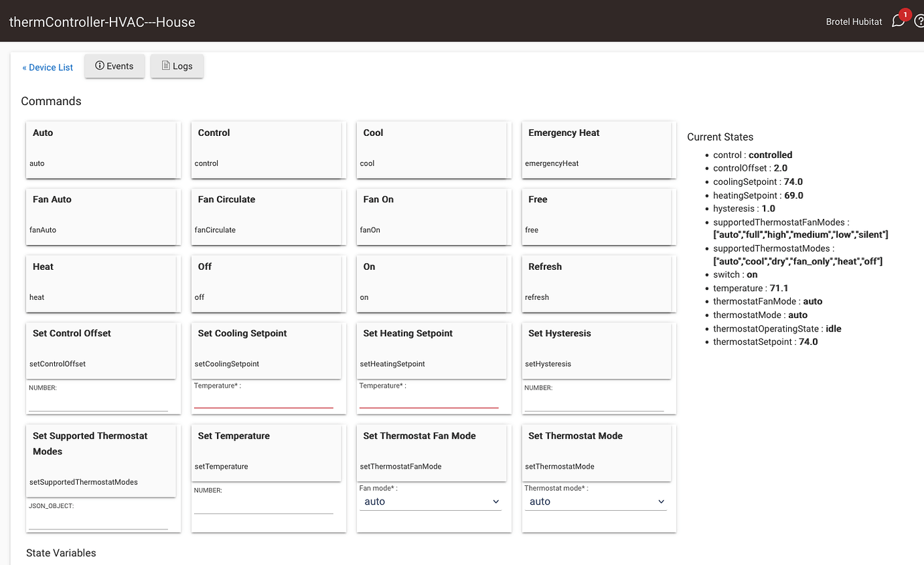924x565 pixels.
Task: Expand the Thermostat mode selector chevron
Action: pos(661,501)
